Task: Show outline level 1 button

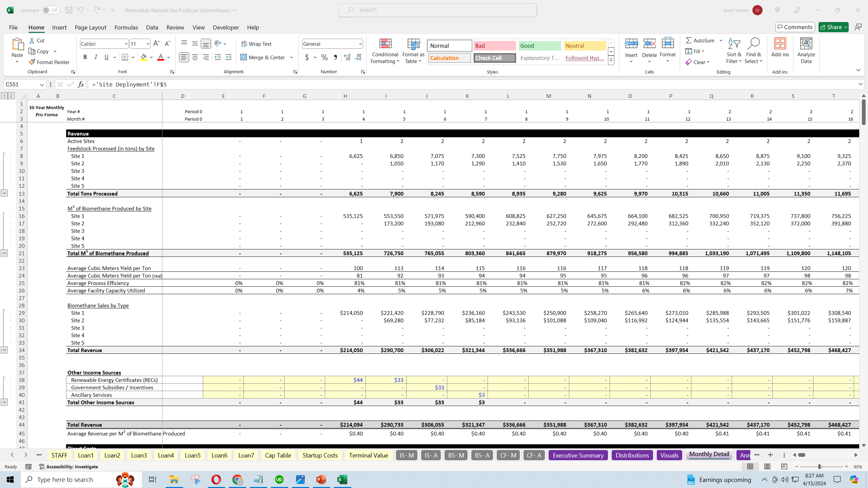Action: click(x=4, y=96)
